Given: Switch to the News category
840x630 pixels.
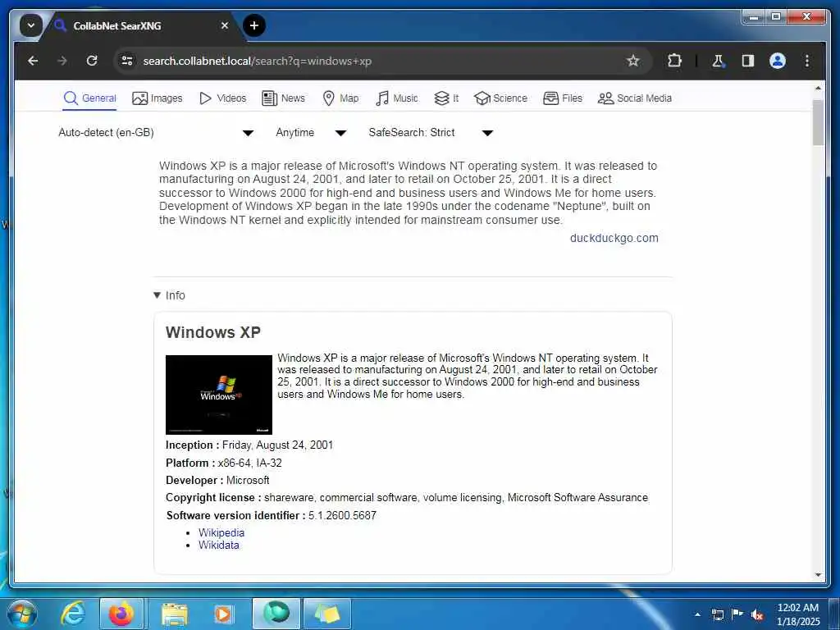Looking at the screenshot, I should 283,98.
